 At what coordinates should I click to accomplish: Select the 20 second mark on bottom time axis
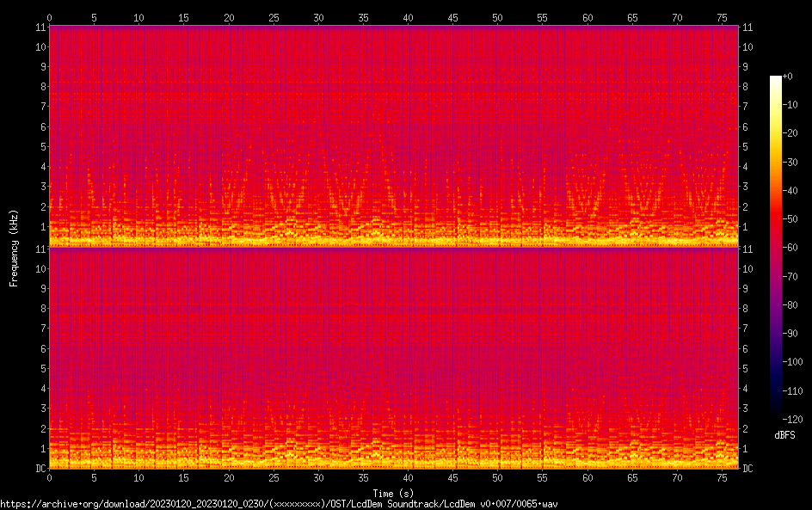coord(229,477)
